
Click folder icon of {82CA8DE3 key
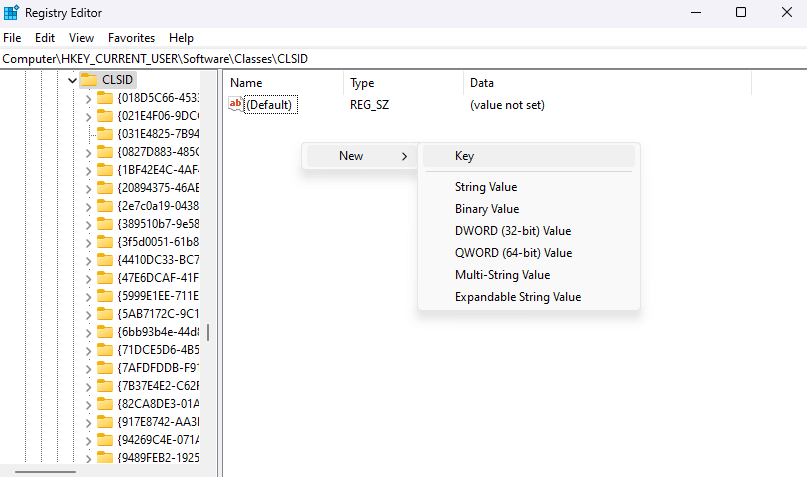point(105,404)
